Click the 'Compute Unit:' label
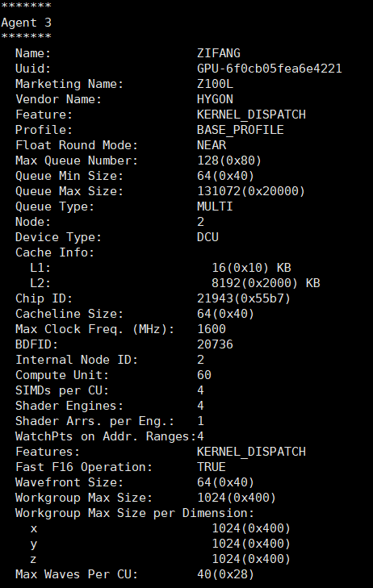This screenshot has height=588, width=373. tap(62, 375)
